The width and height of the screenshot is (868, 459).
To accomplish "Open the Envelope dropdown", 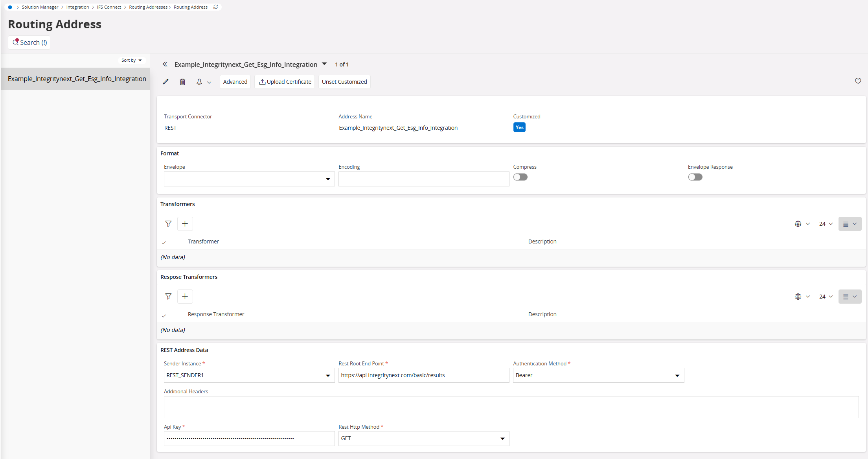I will pyautogui.click(x=328, y=179).
